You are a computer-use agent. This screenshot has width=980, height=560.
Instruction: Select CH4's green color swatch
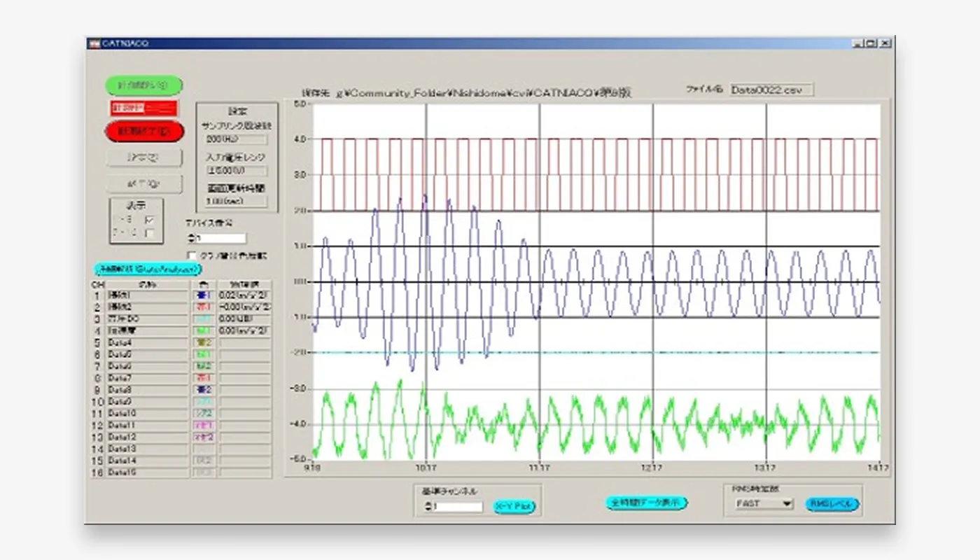click(203, 330)
